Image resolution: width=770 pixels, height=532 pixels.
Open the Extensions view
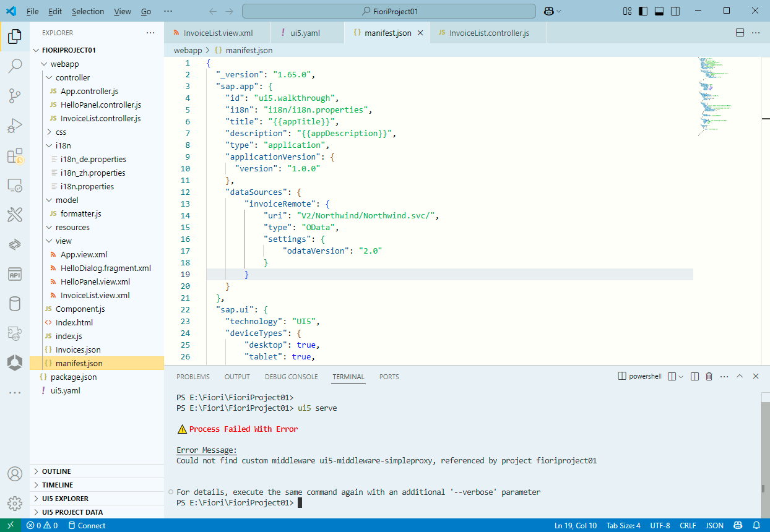(x=15, y=156)
